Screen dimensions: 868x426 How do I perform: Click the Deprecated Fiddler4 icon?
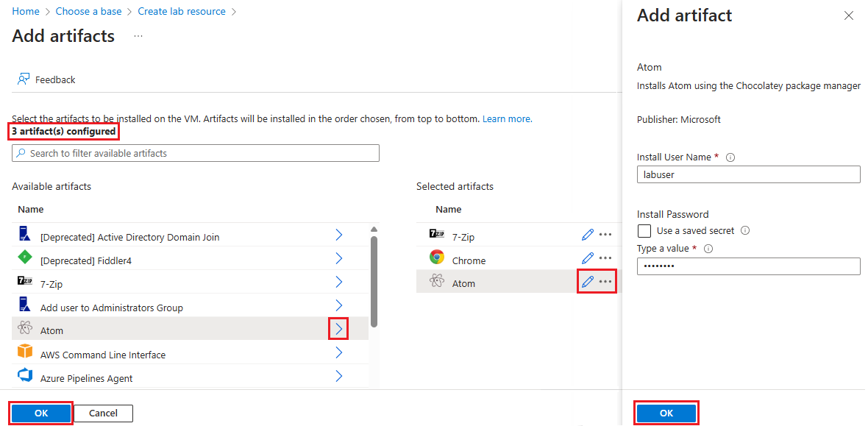click(x=24, y=260)
